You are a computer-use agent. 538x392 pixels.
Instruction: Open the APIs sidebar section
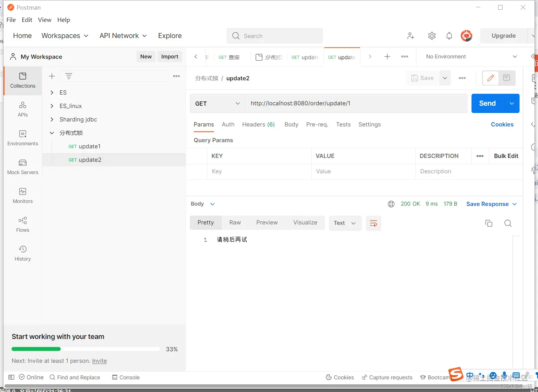[x=23, y=109]
